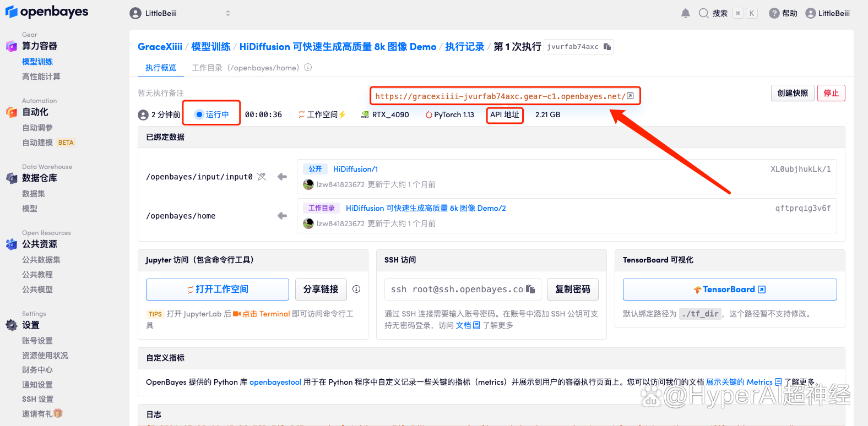Open the 帮助 help menu

(x=783, y=13)
